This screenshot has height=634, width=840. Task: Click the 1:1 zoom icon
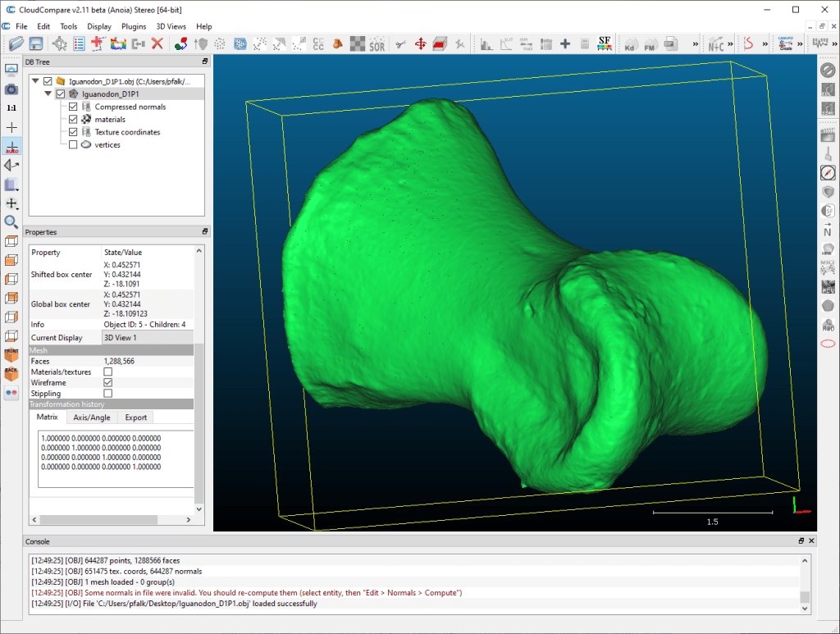coord(11,108)
